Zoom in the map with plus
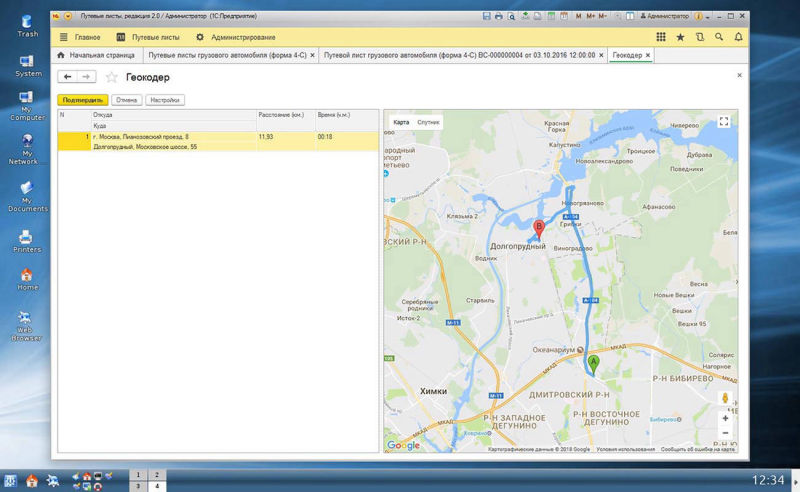This screenshot has height=492, width=800. (x=725, y=418)
